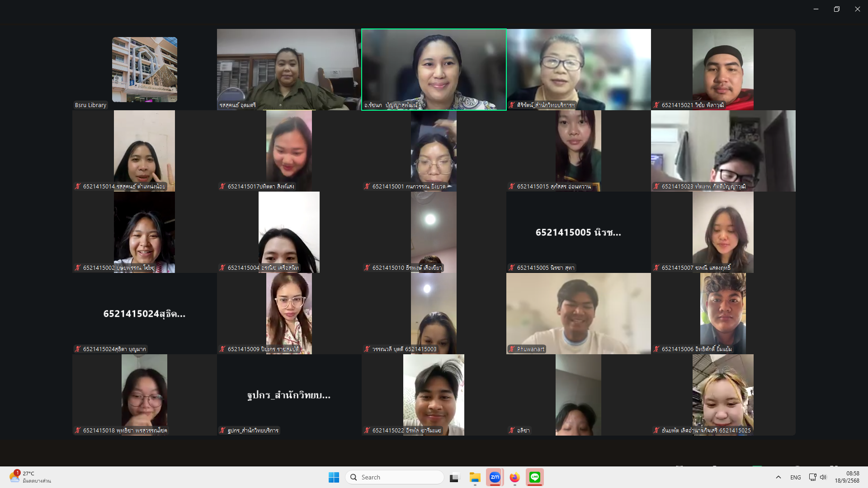The height and width of the screenshot is (488, 868).
Task: Select the Bsru Library participant tile
Action: coord(145,70)
